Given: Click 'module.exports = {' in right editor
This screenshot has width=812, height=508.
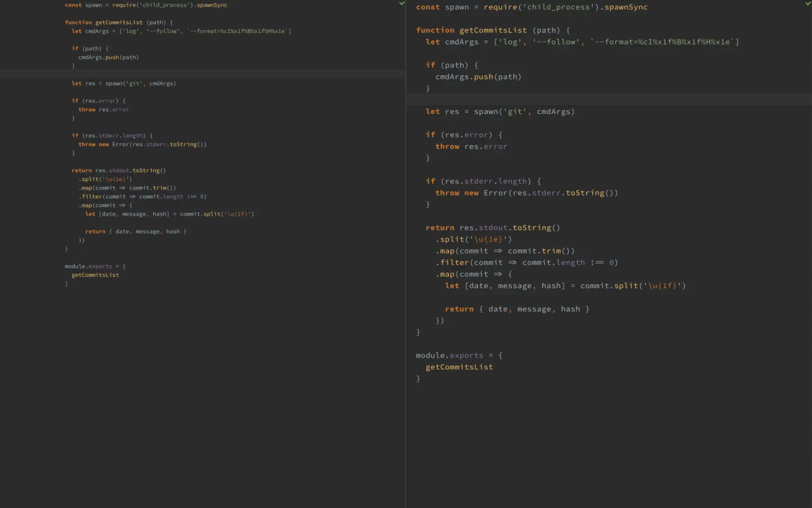Looking at the screenshot, I should click(459, 355).
